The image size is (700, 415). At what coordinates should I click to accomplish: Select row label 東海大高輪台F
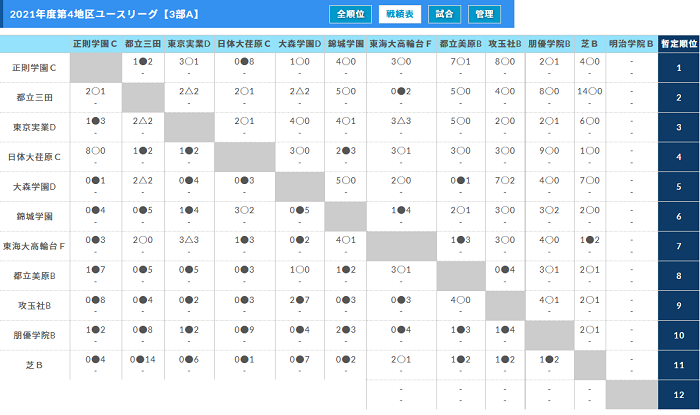pos(34,246)
